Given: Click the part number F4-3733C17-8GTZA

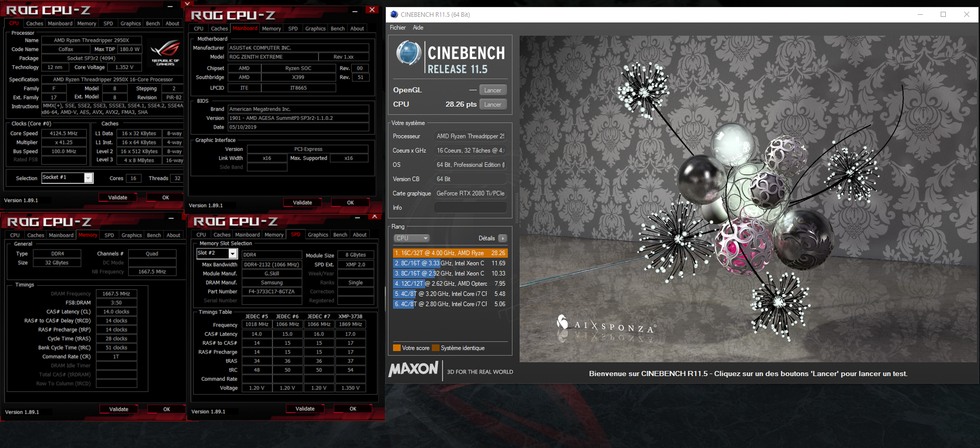Looking at the screenshot, I should coord(272,292).
